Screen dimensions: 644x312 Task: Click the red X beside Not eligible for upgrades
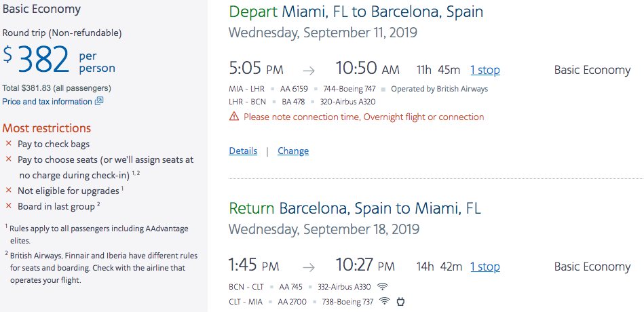coord(9,191)
